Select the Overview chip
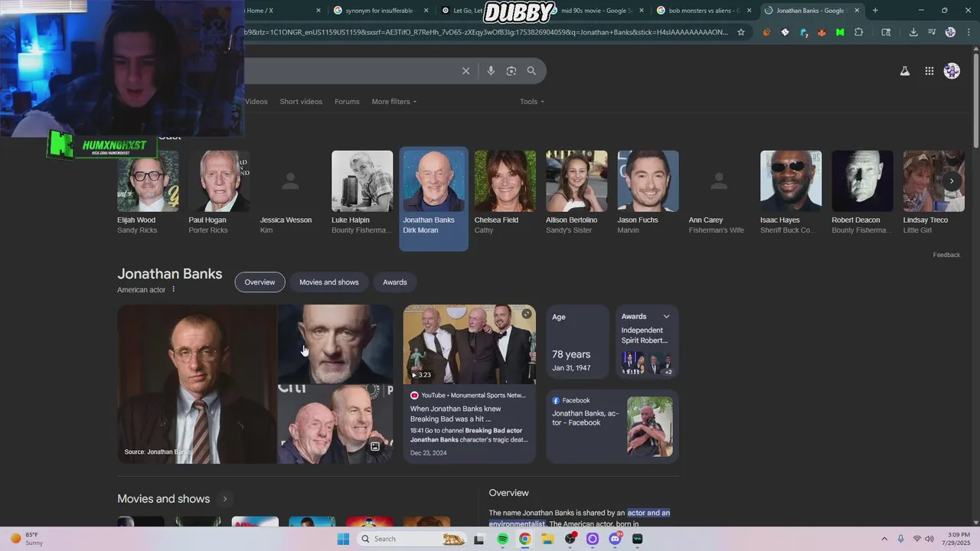The image size is (980, 551). click(260, 282)
